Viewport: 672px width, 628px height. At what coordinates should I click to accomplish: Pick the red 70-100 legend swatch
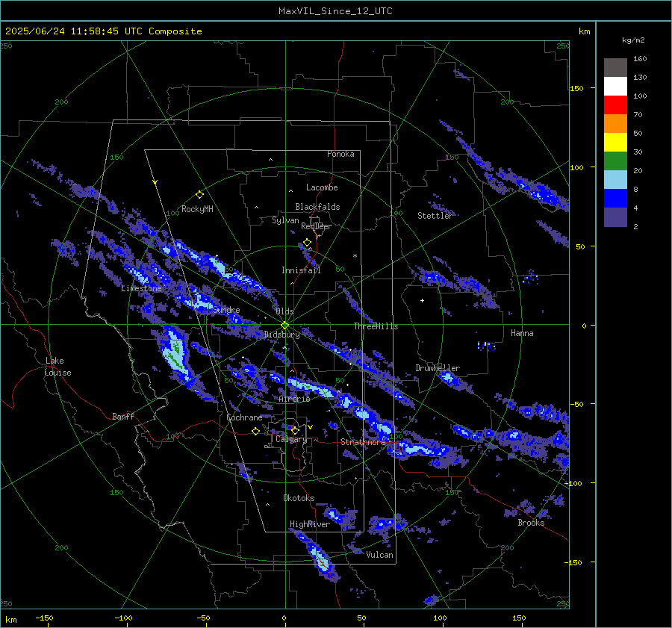pyautogui.click(x=615, y=105)
